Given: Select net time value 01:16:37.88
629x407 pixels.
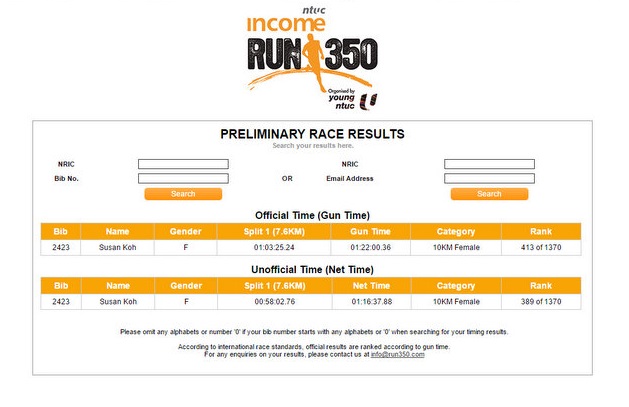Looking at the screenshot, I should tap(372, 302).
